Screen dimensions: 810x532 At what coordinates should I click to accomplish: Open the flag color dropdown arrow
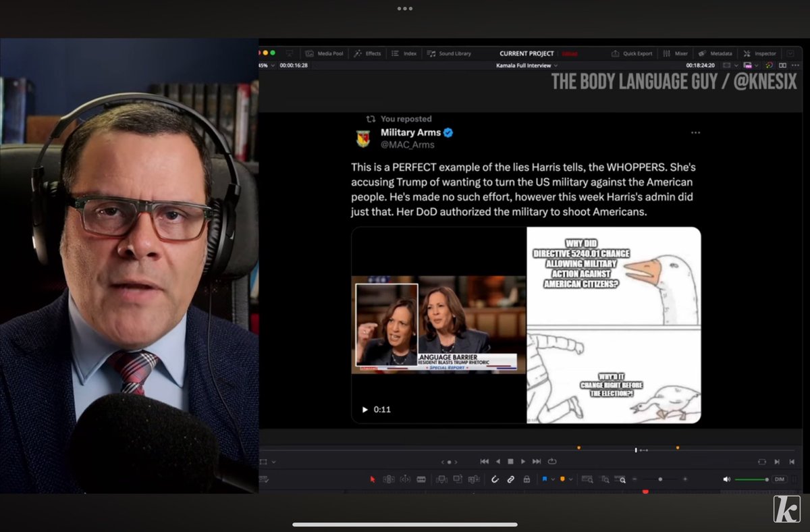[x=552, y=479]
